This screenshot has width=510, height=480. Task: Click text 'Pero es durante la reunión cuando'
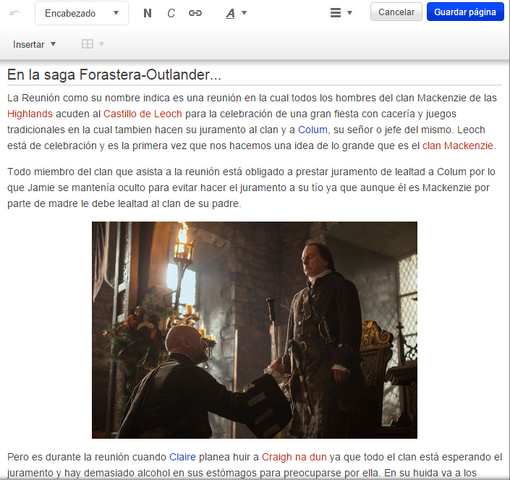pos(87,457)
